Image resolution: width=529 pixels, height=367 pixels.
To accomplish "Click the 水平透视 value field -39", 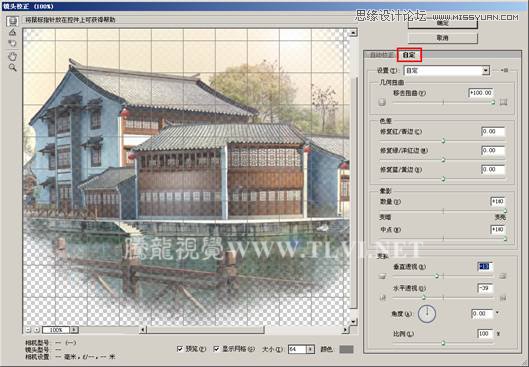I will (x=485, y=288).
